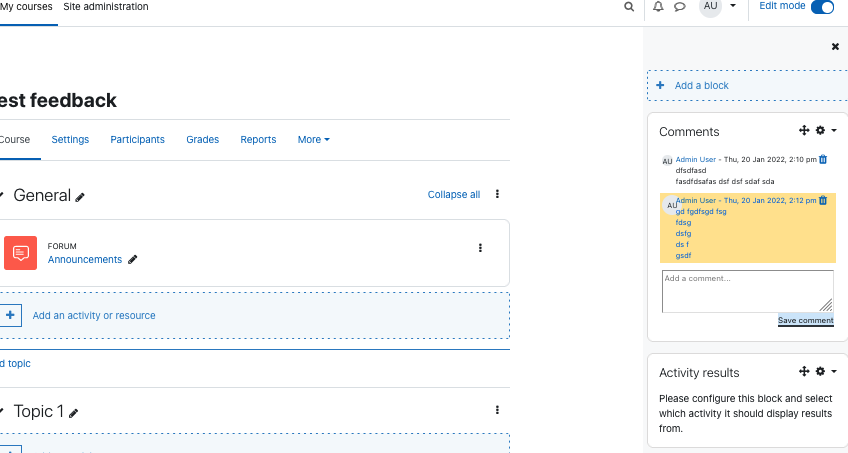Open My courses in top navigation
This screenshot has width=848, height=453.
pyautogui.click(x=26, y=6)
